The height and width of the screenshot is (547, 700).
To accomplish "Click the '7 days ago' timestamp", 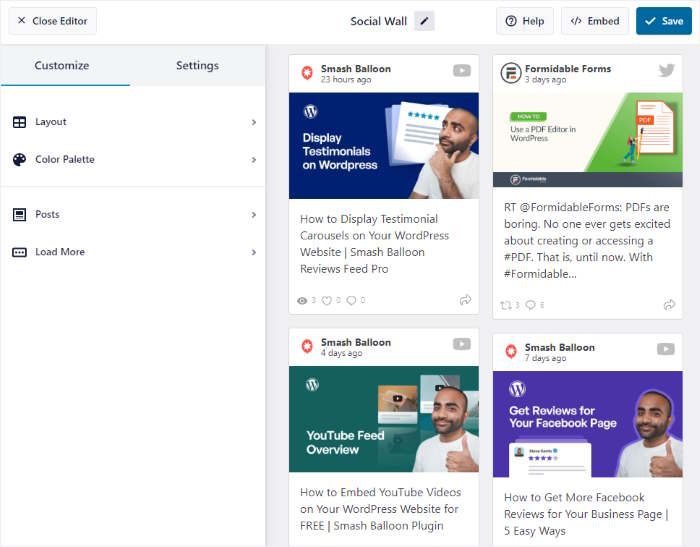I will click(x=545, y=358).
